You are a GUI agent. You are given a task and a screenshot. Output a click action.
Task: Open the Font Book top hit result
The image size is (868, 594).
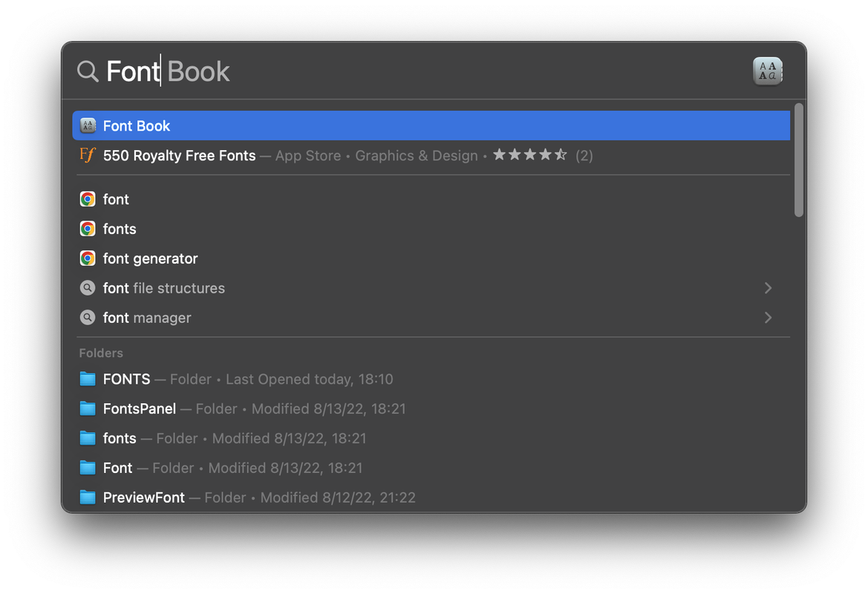point(431,125)
